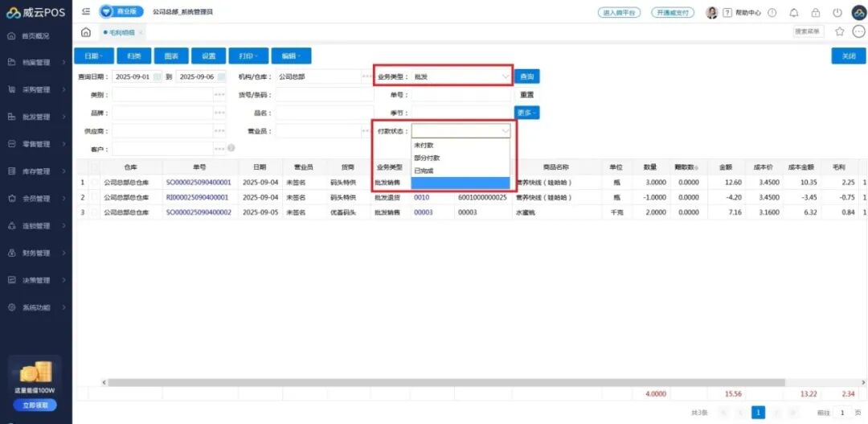Screen dimensions: 868x424
Task: Open the 业务类型 dropdown
Action: 461,76
